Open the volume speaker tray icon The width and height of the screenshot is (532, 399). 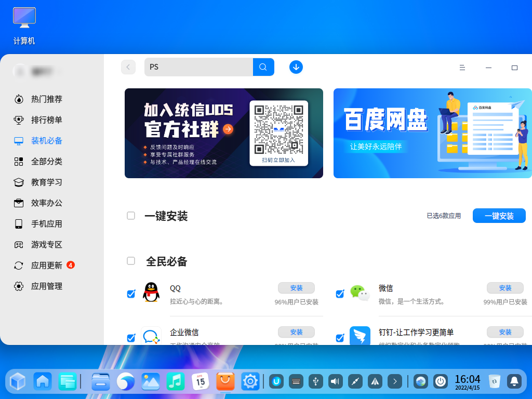coord(335,382)
